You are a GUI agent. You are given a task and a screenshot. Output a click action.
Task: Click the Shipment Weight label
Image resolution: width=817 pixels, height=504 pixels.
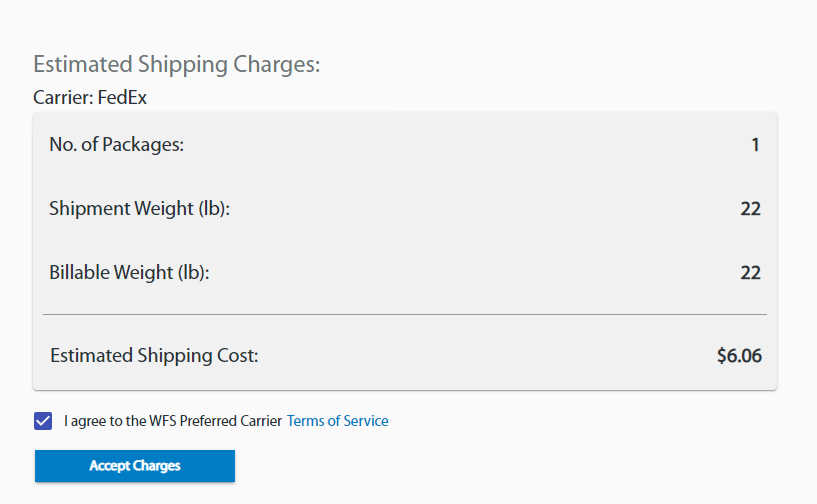click(140, 209)
